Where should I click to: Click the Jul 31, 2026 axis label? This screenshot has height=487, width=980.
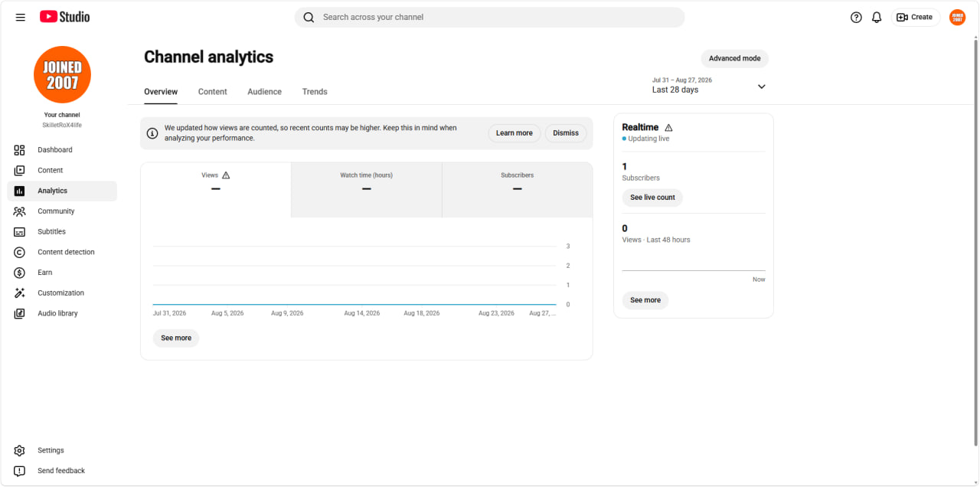tap(170, 313)
